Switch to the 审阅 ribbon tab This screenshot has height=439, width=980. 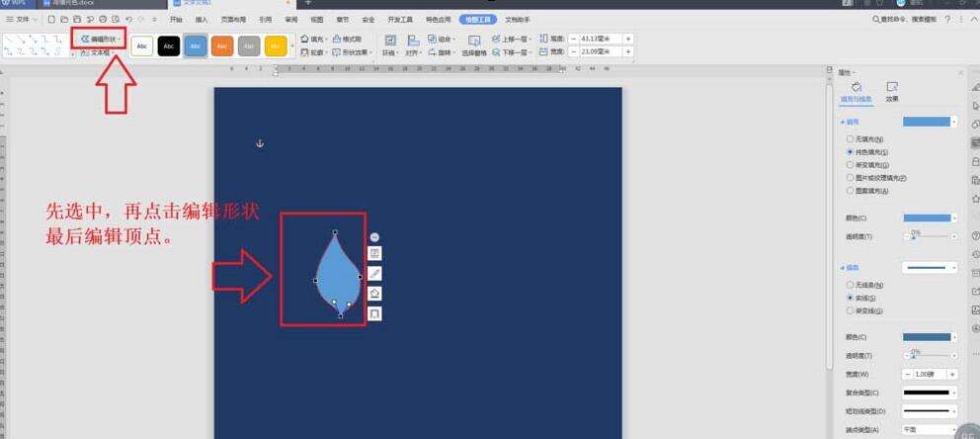[x=291, y=20]
